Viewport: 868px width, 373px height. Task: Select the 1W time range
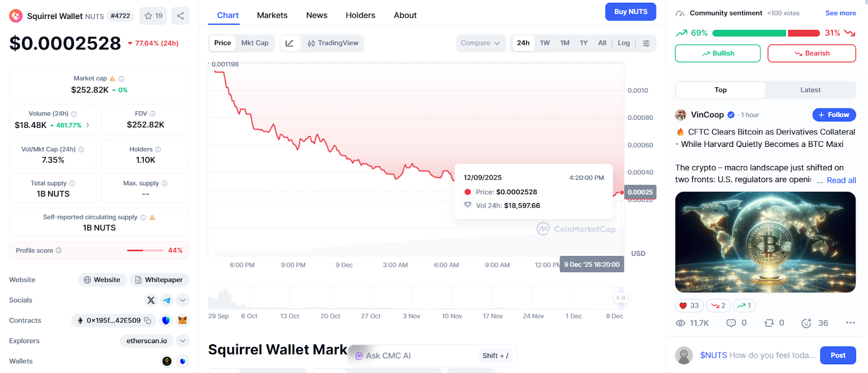click(x=545, y=43)
